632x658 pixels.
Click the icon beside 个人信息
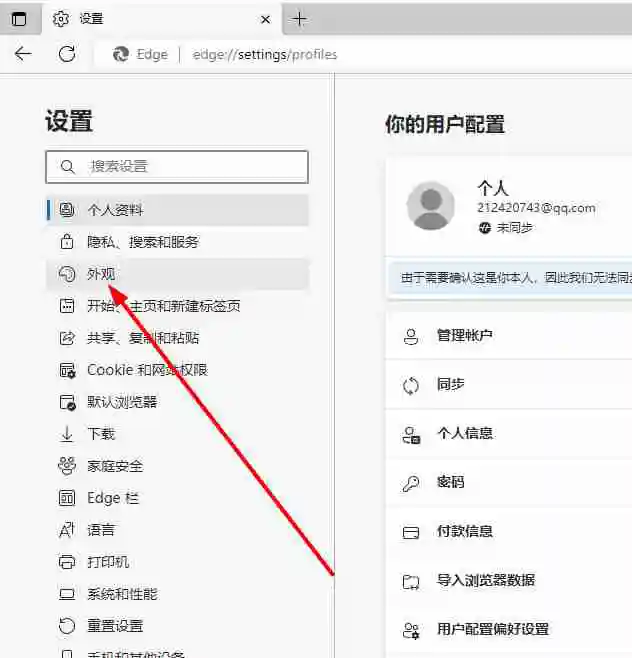[411, 435]
